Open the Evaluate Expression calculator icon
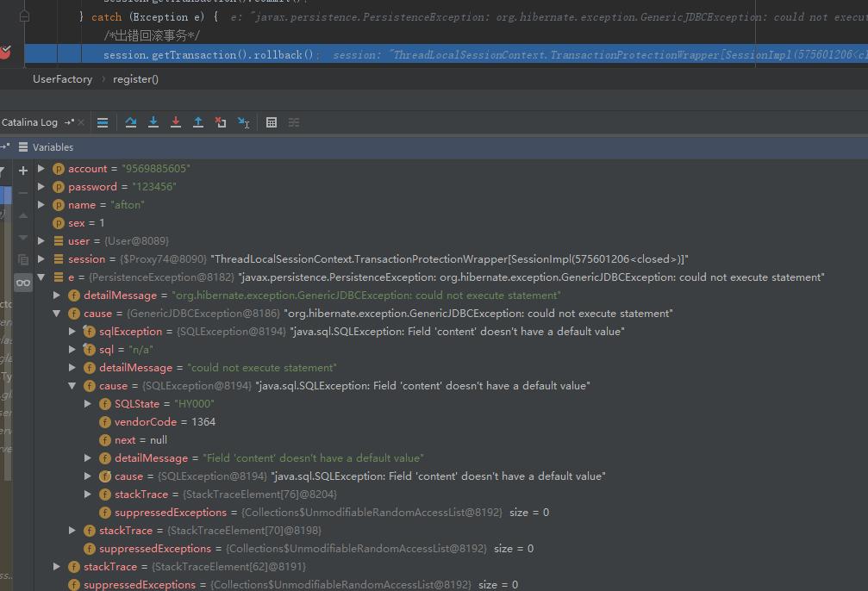 272,122
